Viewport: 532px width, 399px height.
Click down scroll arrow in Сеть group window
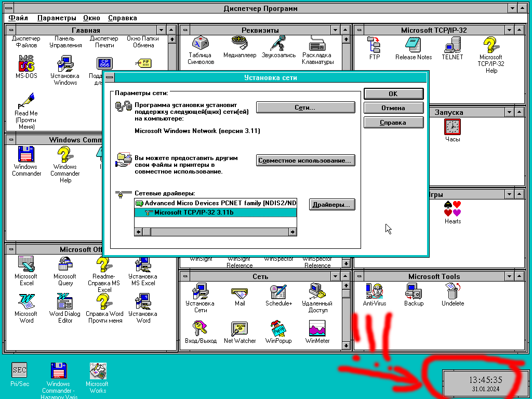345,346
